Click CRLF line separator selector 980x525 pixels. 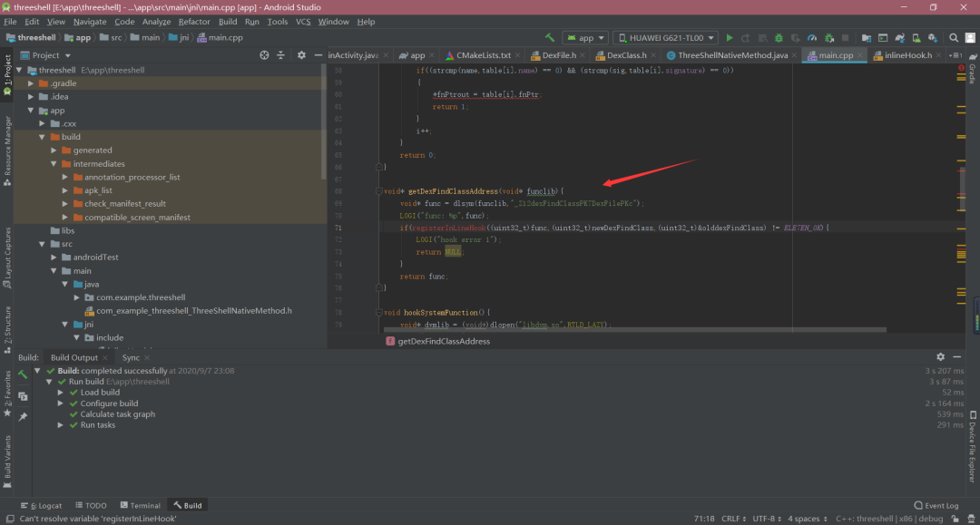pos(733,519)
